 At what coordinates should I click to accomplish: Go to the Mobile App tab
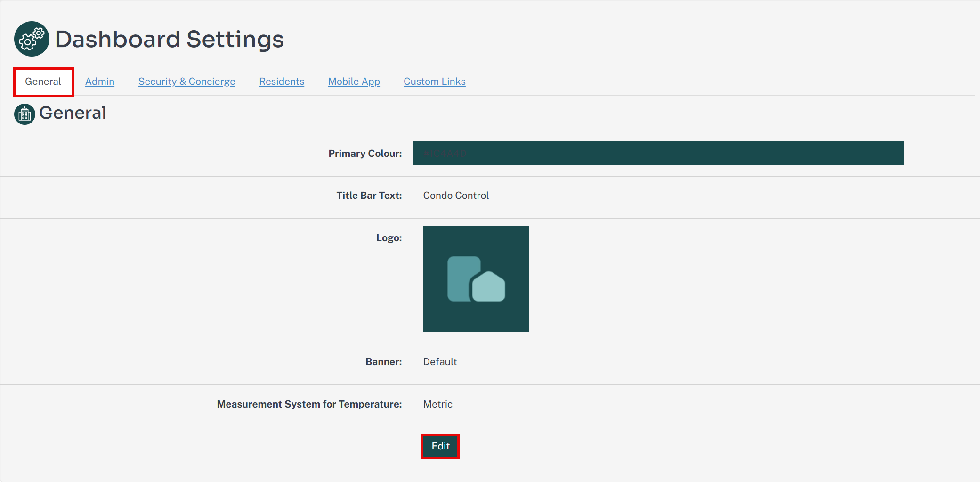(354, 82)
